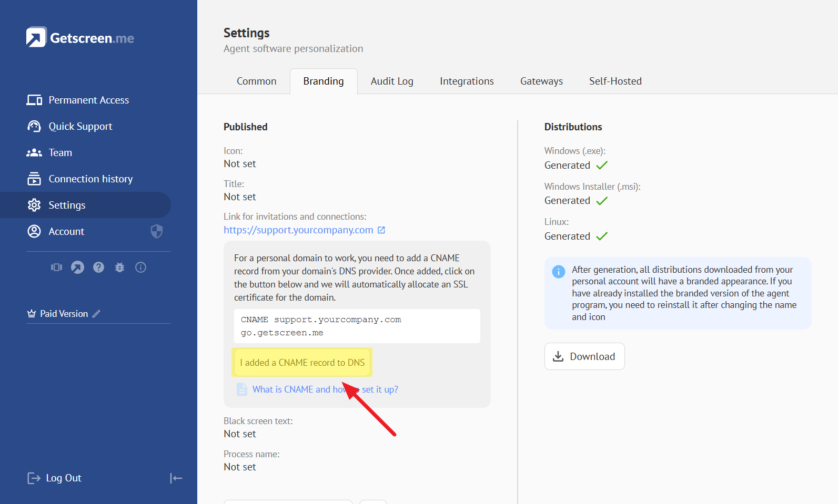Screen dimensions: 838x504
Task: Open the Audit Log tab
Action: pos(392,81)
